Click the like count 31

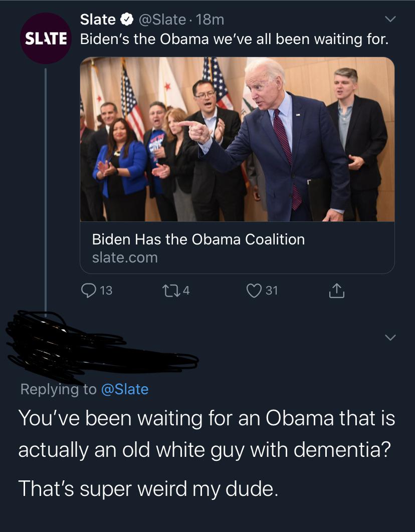point(272,290)
